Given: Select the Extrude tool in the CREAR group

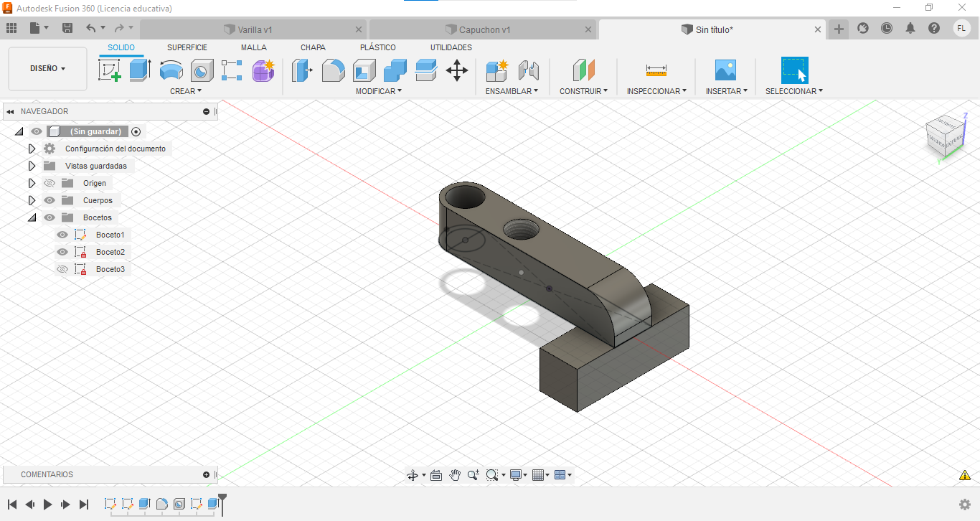Looking at the screenshot, I should point(140,70).
